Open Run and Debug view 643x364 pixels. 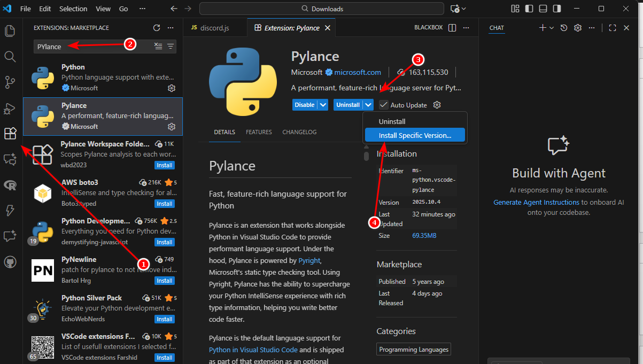[10, 108]
